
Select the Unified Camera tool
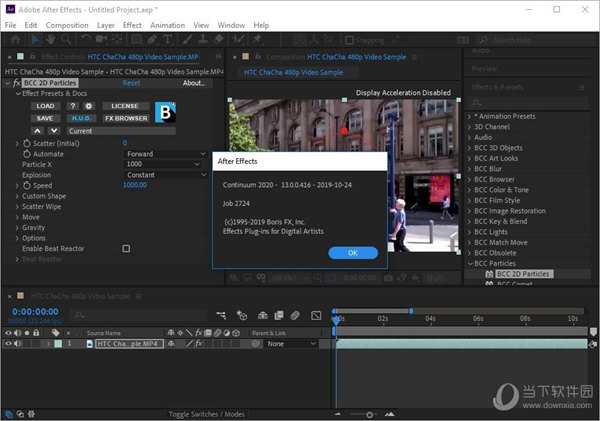tap(101, 39)
